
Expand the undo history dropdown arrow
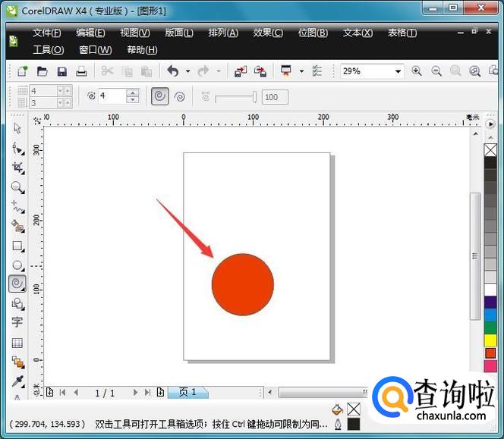187,71
